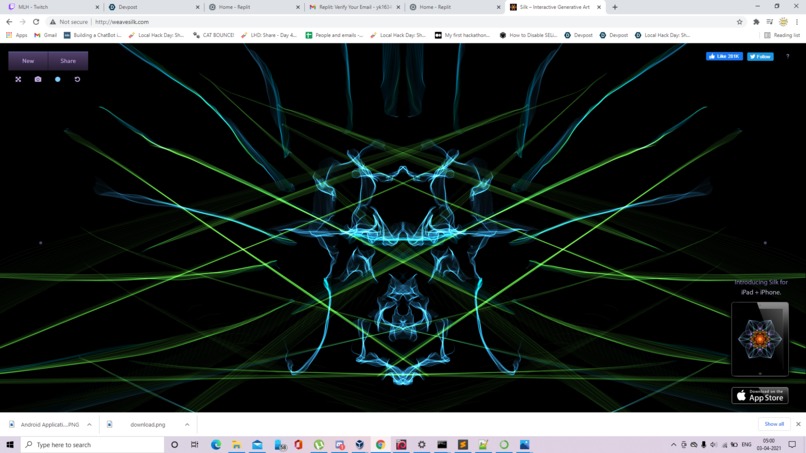This screenshot has width=806, height=453.
Task: Open the Download on the App Store badge
Action: click(x=760, y=395)
